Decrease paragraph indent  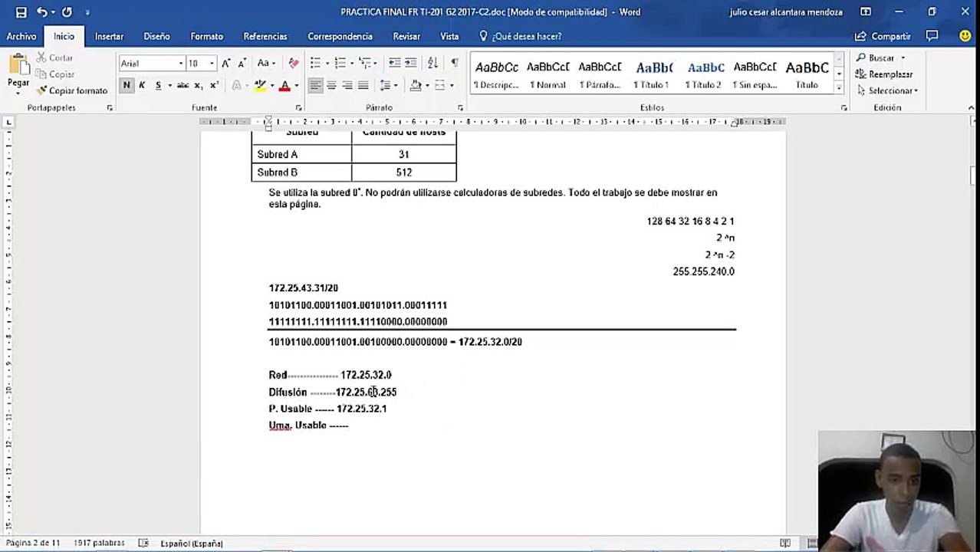click(394, 63)
